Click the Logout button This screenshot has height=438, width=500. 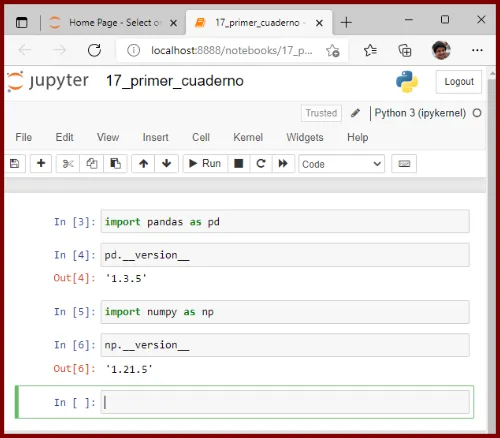(459, 82)
